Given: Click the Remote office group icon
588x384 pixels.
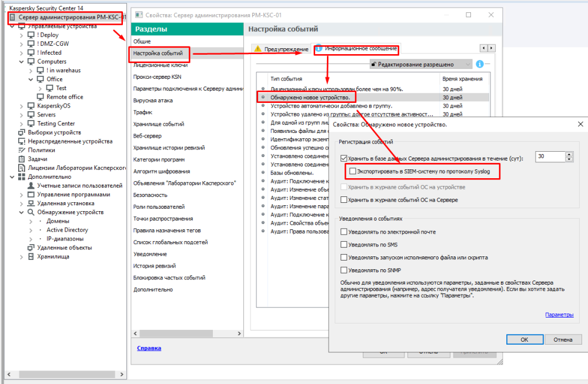Looking at the screenshot, I should tap(41, 97).
